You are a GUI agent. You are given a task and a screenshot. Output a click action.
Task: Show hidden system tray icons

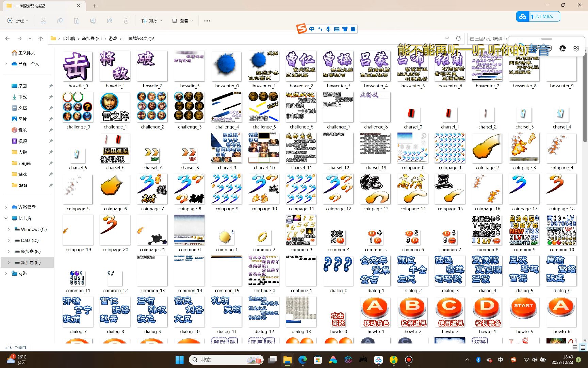[467, 359]
